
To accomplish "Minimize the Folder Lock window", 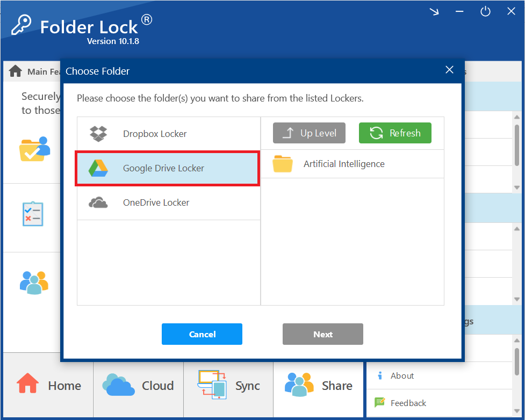I will [x=459, y=12].
